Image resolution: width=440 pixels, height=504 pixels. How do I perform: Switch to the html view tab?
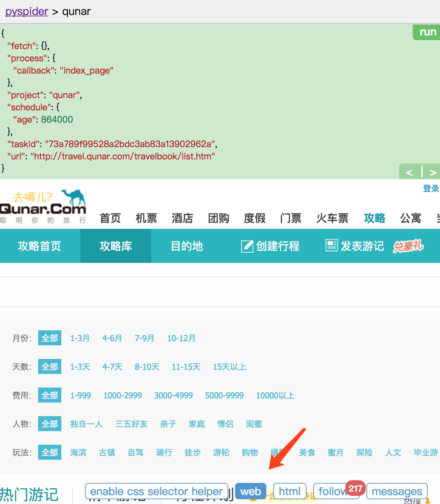tap(290, 491)
